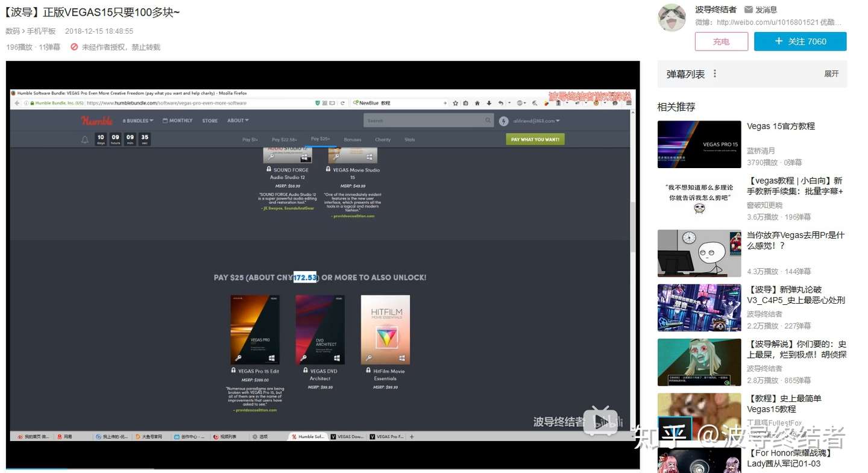
Task: Open the STORE menu item
Action: pos(210,121)
